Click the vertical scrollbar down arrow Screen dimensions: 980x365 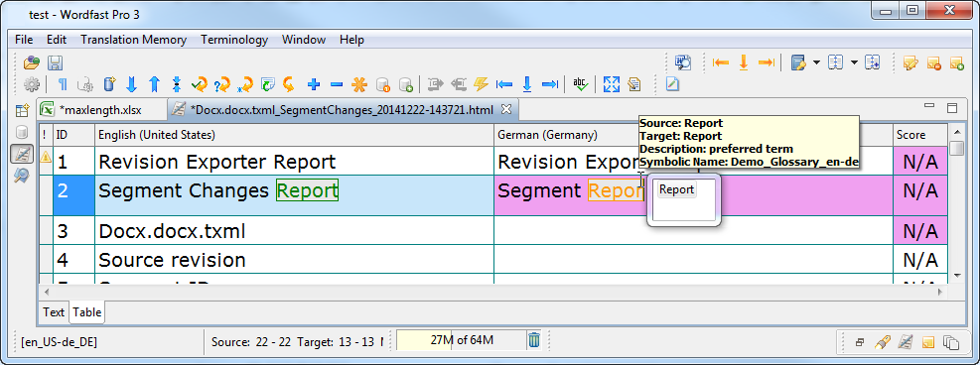pyautogui.click(x=955, y=275)
